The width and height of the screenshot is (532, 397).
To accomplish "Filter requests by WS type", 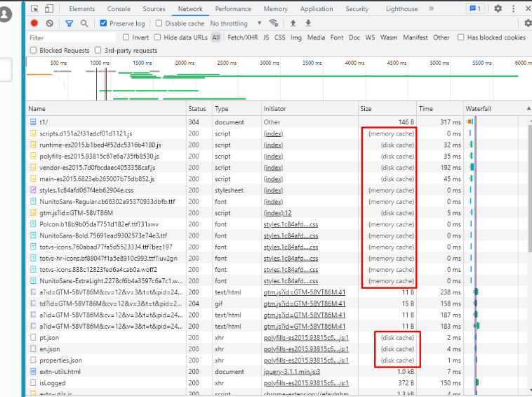I will click(x=370, y=37).
